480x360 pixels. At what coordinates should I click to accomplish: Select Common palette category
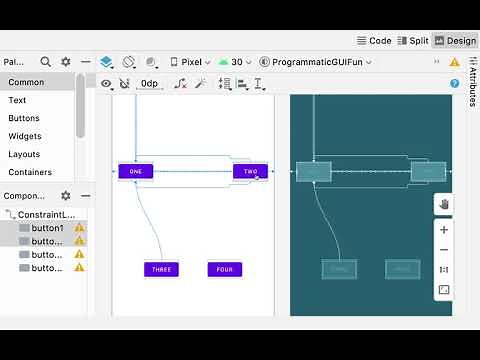pyautogui.click(x=37, y=82)
